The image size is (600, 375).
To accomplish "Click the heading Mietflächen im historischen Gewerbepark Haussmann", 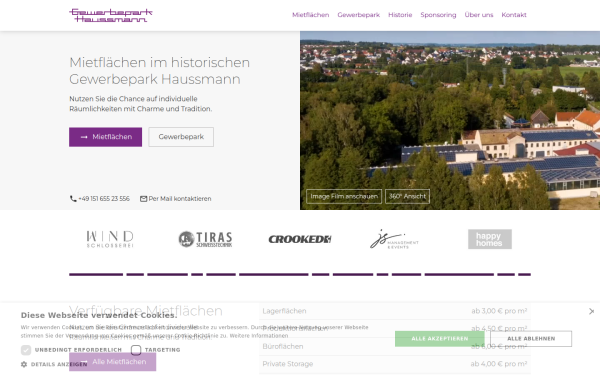I will pos(160,71).
